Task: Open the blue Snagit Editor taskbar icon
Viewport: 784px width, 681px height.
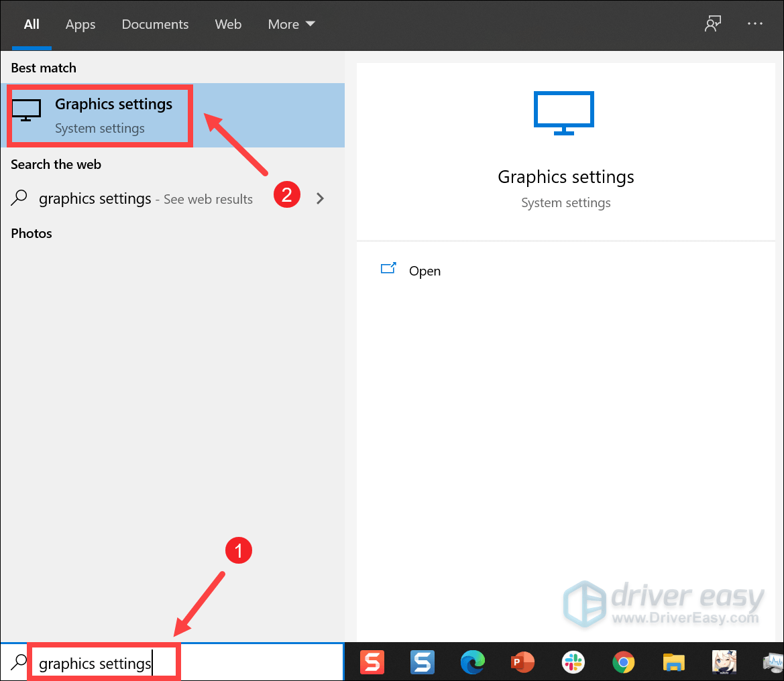Action: [x=423, y=662]
